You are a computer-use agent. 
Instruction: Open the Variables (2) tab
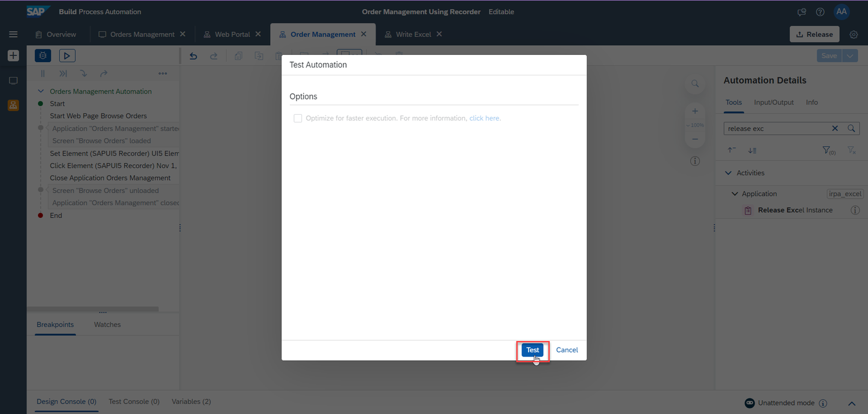click(191, 401)
